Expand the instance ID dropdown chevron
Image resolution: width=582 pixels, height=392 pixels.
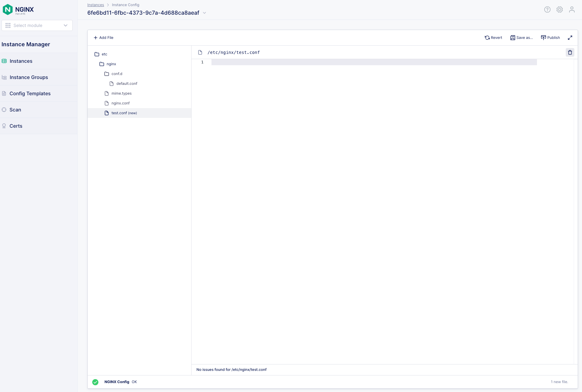pyautogui.click(x=204, y=13)
